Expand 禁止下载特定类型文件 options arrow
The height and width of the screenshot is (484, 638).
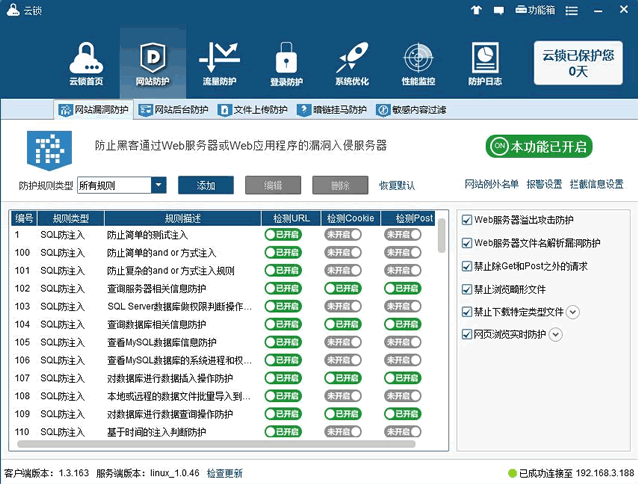[574, 311]
